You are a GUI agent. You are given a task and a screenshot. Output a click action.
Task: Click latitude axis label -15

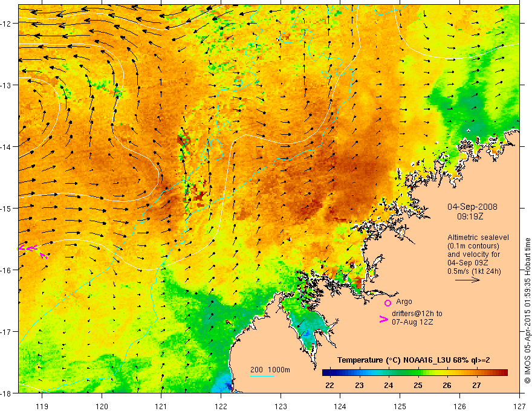6,208
